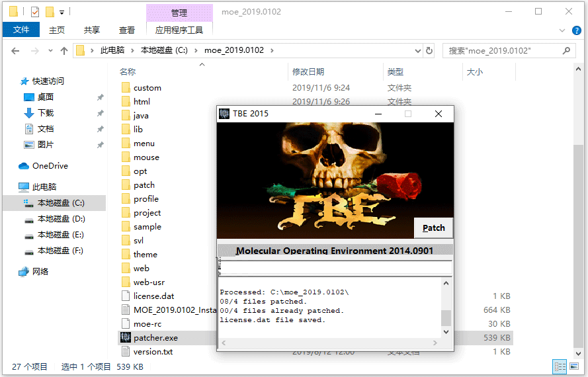Select OneDrive in the navigation pane
588x377 pixels.
coord(50,166)
